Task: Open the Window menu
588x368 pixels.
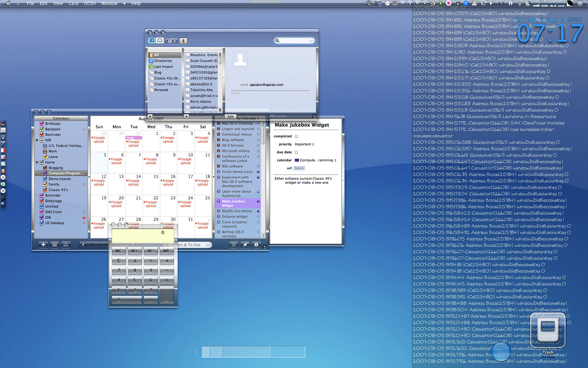Action: pyautogui.click(x=109, y=4)
